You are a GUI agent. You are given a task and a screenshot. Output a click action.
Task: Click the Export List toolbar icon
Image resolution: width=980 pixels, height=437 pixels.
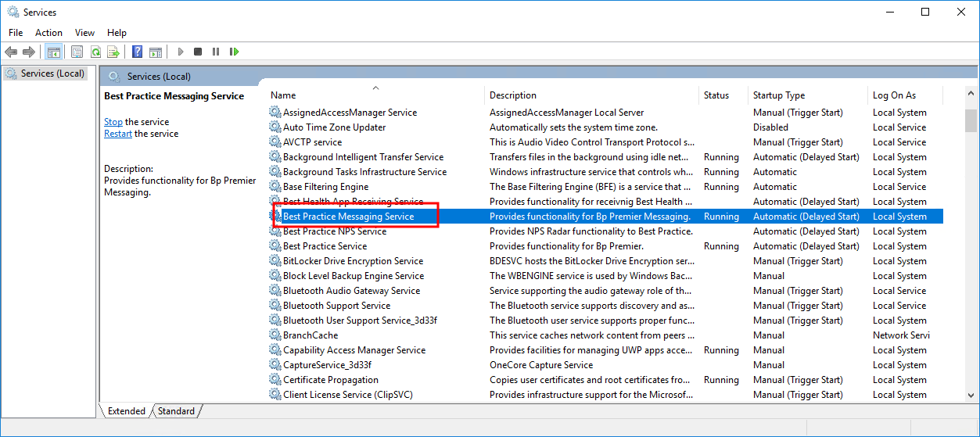click(x=113, y=52)
